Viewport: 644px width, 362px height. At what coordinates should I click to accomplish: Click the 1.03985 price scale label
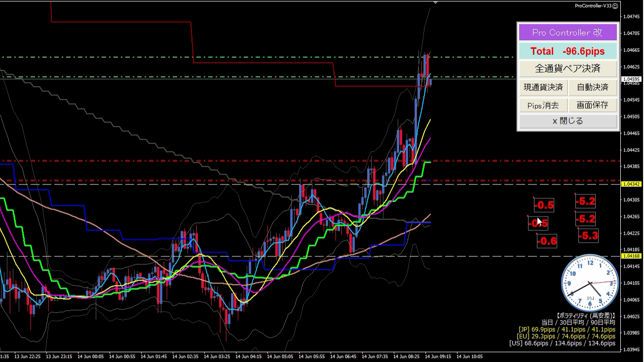pyautogui.click(x=632, y=333)
